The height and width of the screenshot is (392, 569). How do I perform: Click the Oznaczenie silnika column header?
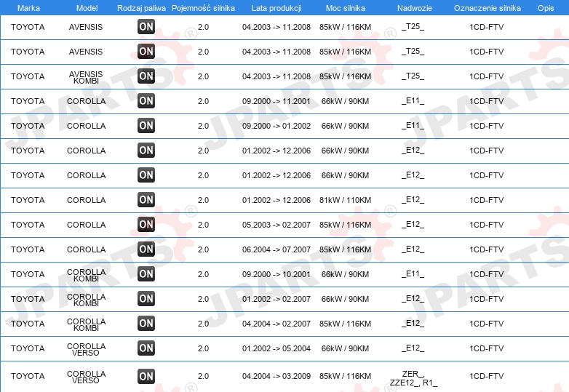(488, 8)
